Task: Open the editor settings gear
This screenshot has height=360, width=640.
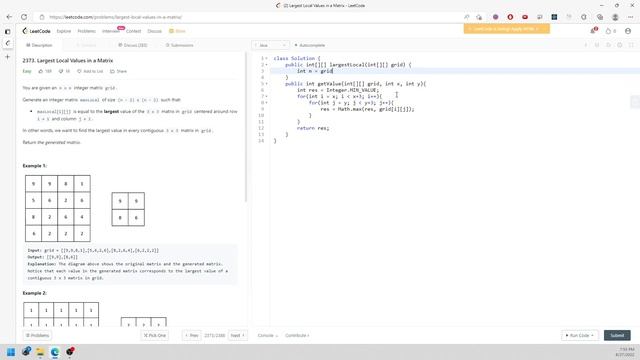Action: tap(620, 45)
